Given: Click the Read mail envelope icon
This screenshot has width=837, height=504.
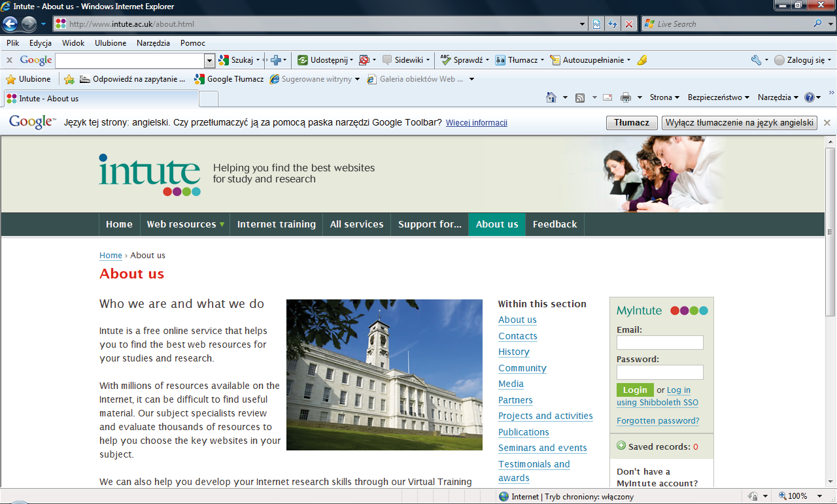Looking at the screenshot, I should tap(607, 98).
